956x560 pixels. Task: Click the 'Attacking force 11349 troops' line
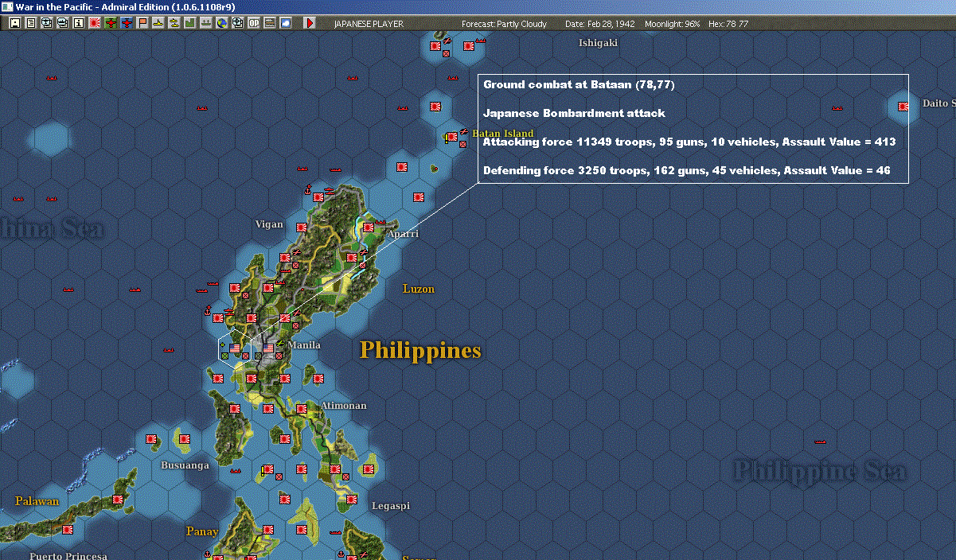tap(689, 142)
